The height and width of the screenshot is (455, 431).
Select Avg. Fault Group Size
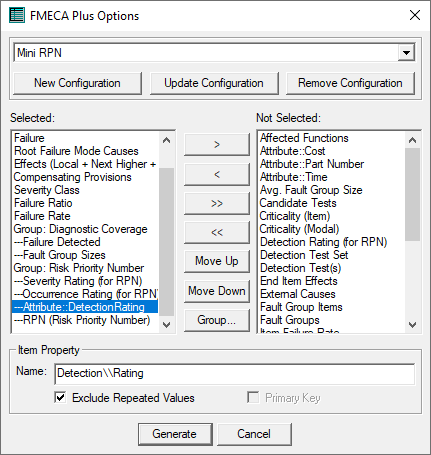click(332, 190)
